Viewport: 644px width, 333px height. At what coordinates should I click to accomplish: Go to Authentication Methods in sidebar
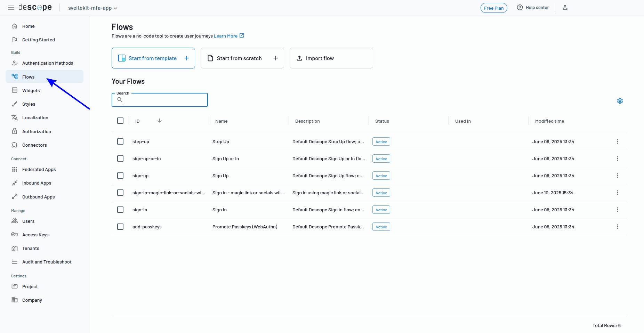[48, 63]
